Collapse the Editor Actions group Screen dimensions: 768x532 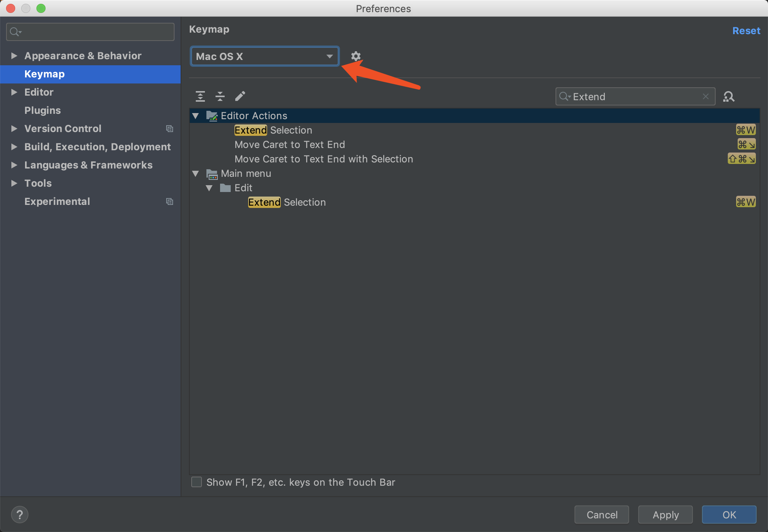pyautogui.click(x=196, y=116)
